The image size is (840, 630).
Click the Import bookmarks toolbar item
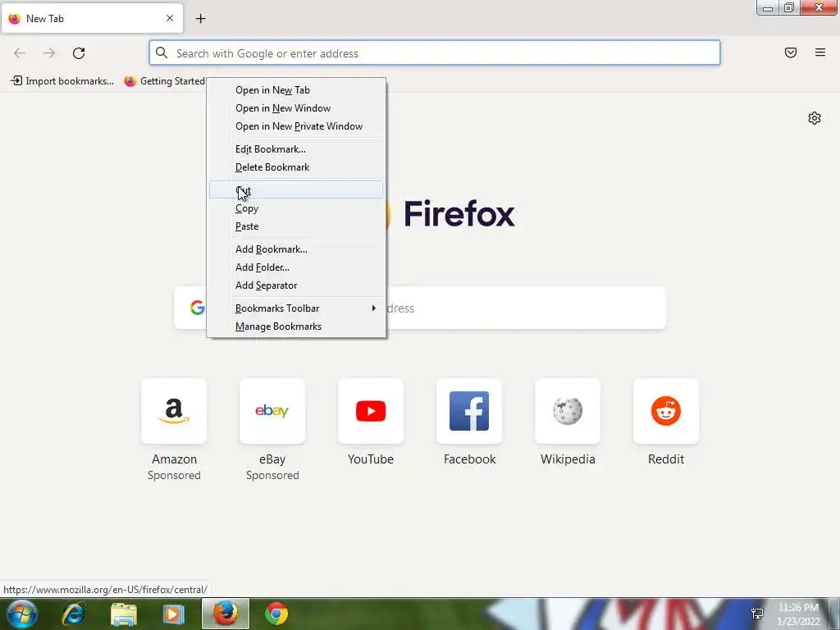click(62, 81)
